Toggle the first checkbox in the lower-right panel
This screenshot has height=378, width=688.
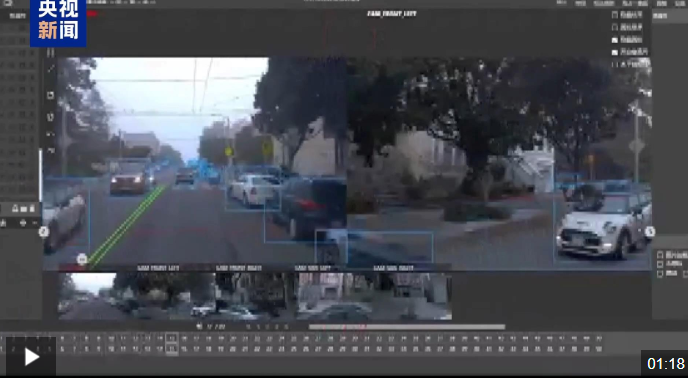660,255
